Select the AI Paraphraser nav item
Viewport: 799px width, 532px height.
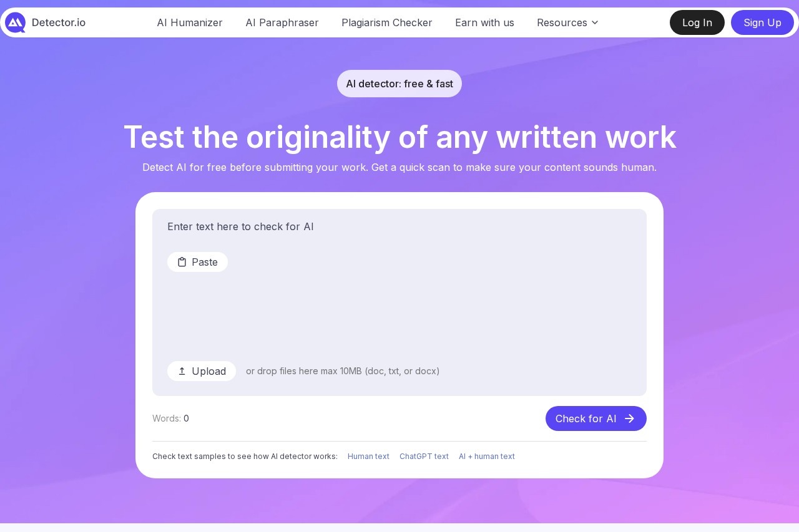pos(282,22)
